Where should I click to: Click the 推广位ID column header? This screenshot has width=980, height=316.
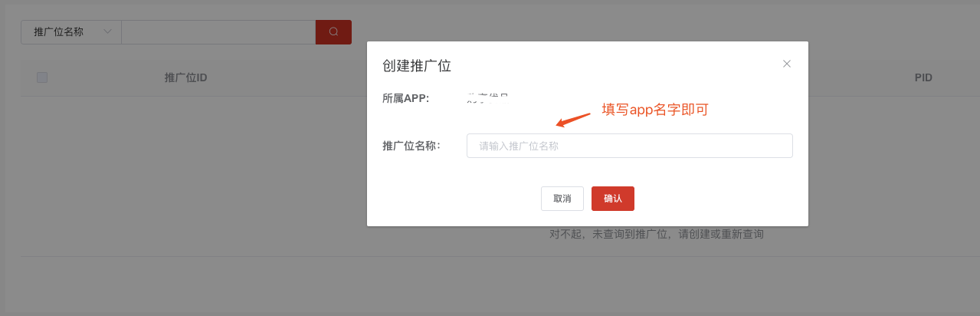click(186, 77)
